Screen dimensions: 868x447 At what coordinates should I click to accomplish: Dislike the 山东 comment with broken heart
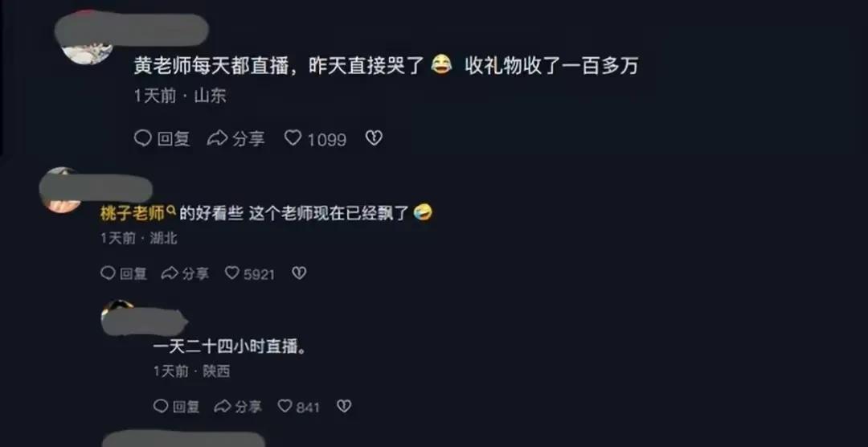pyautogui.click(x=374, y=138)
